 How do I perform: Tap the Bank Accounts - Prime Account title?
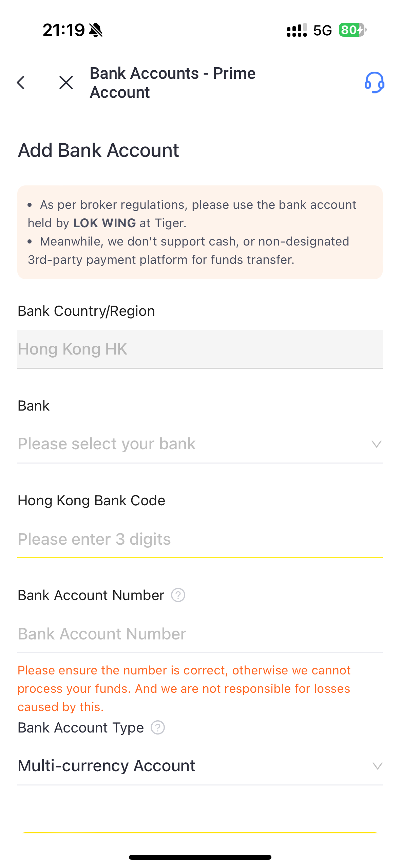pyautogui.click(x=173, y=83)
